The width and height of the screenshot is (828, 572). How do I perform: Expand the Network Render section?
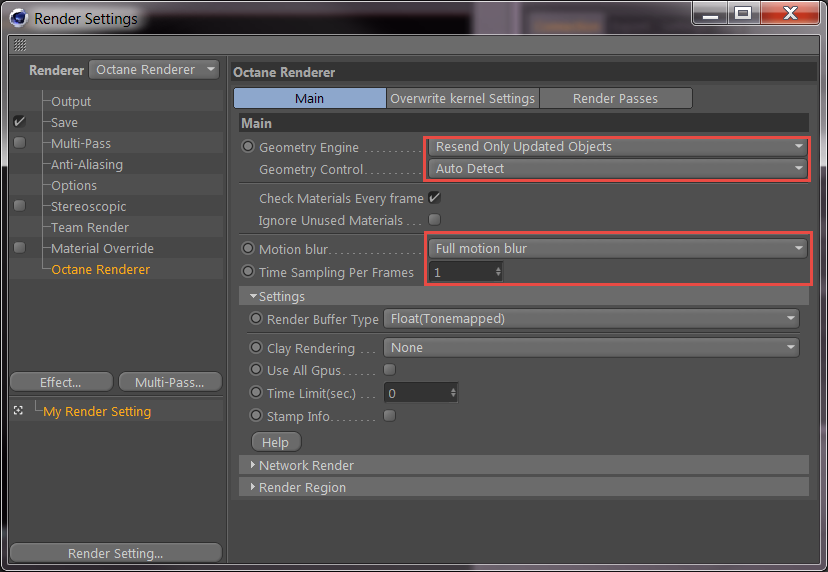coord(253,465)
